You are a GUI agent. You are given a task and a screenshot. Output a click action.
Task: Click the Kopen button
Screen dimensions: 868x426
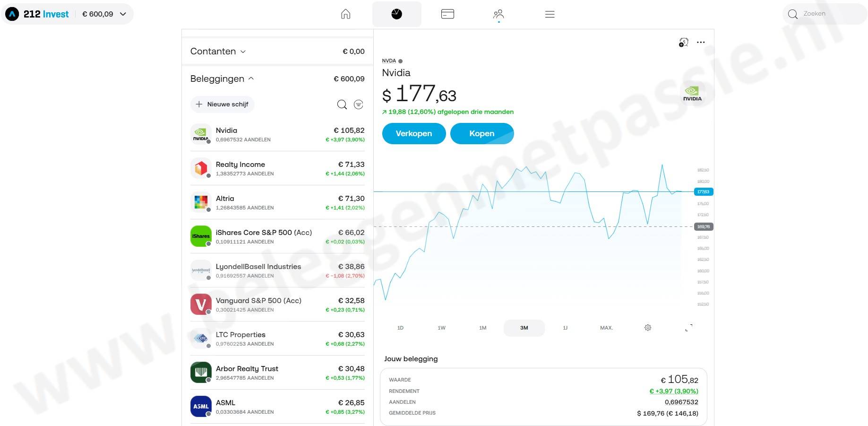point(481,133)
